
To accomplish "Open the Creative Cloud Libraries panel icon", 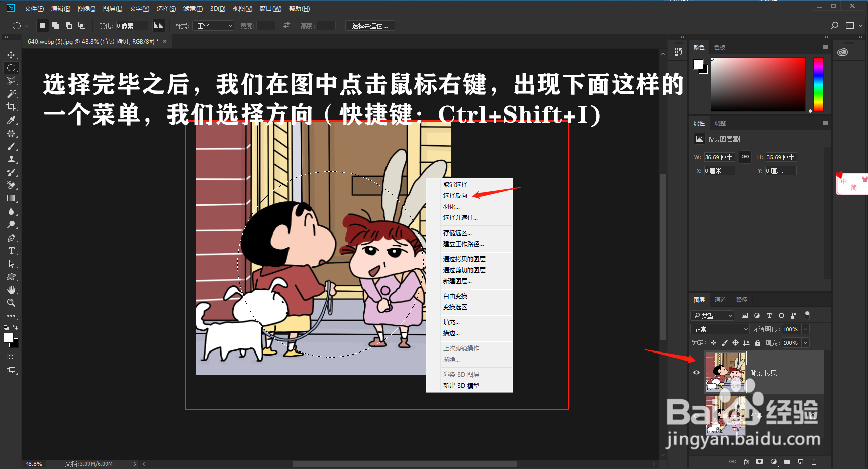I will click(x=843, y=52).
